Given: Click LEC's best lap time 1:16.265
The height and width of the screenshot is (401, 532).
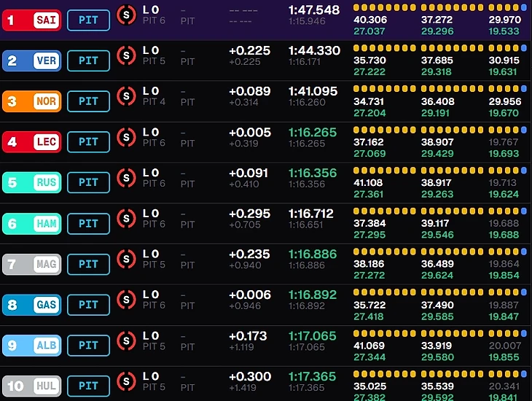Looking at the screenshot, I should (313, 133).
